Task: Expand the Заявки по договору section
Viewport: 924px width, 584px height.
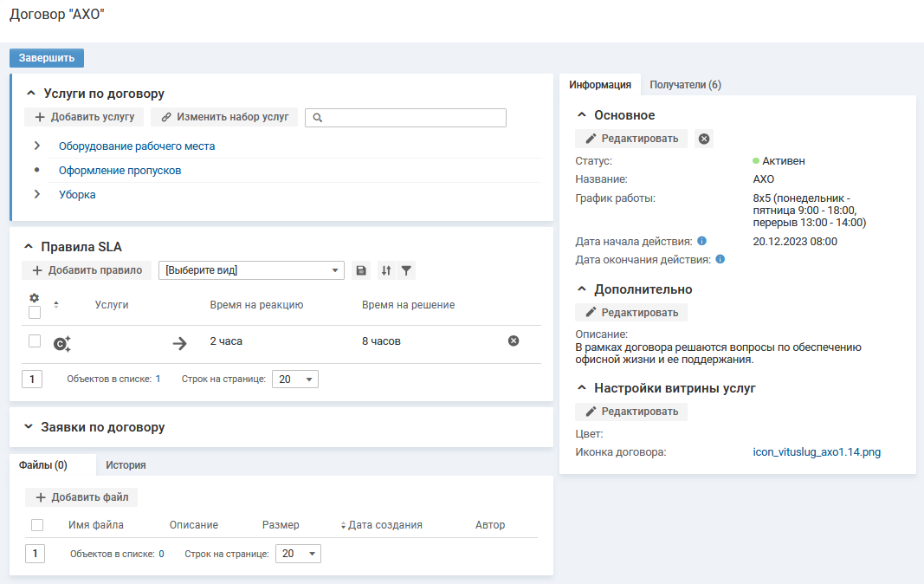Action: point(29,427)
